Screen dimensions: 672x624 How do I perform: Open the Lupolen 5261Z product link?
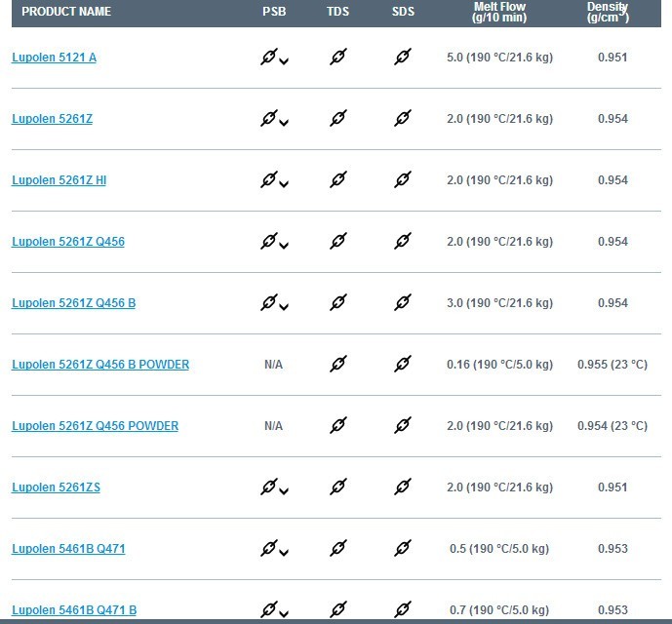53,119
